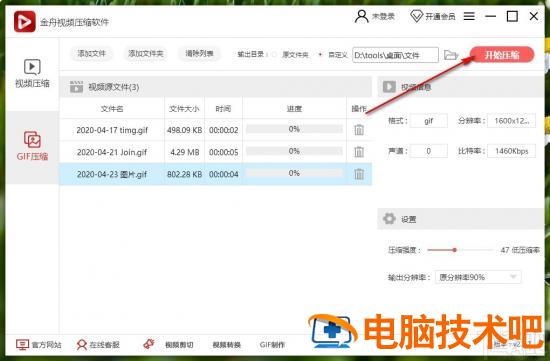Viewport: 550px width, 361px height.
Task: Click the 在线客服 person icon
Action: pos(81,345)
